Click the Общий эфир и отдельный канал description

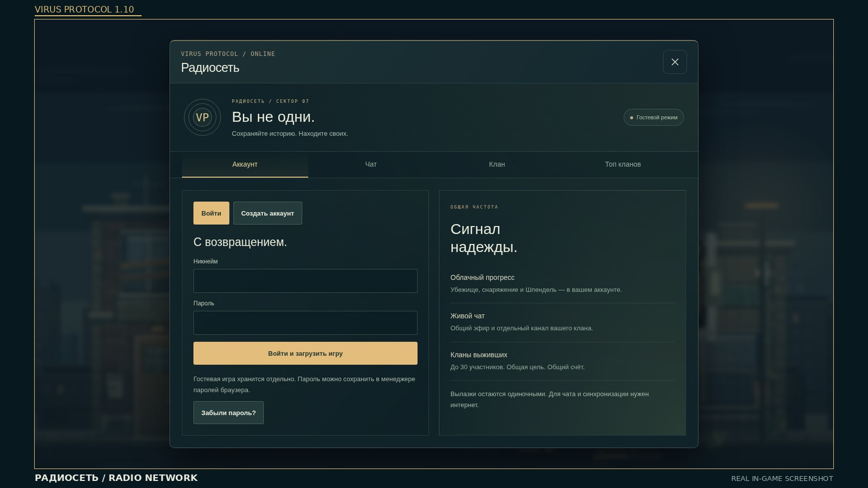(521, 328)
